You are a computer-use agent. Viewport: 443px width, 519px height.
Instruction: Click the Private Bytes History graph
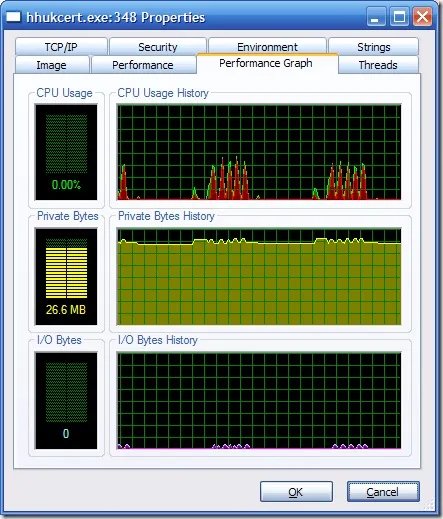click(x=259, y=276)
